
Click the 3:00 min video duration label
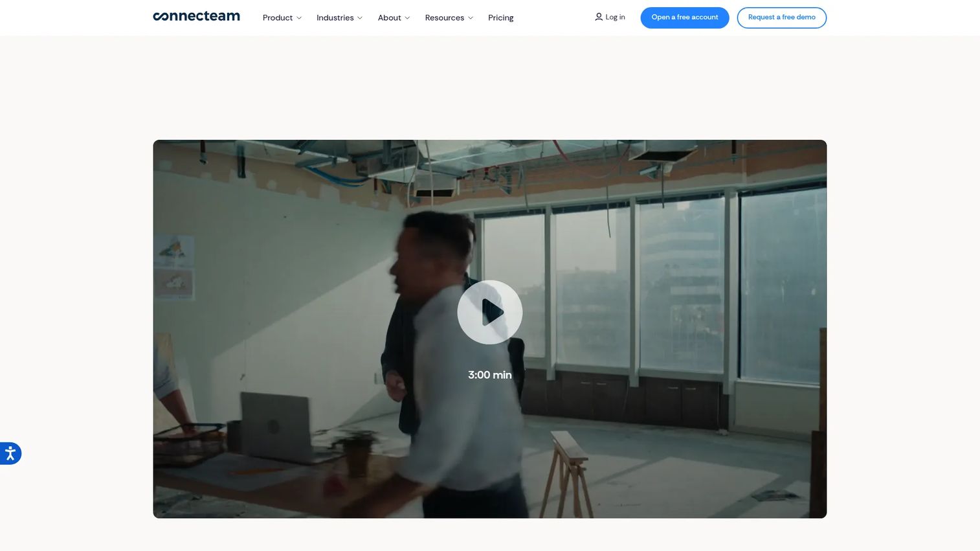pos(490,375)
